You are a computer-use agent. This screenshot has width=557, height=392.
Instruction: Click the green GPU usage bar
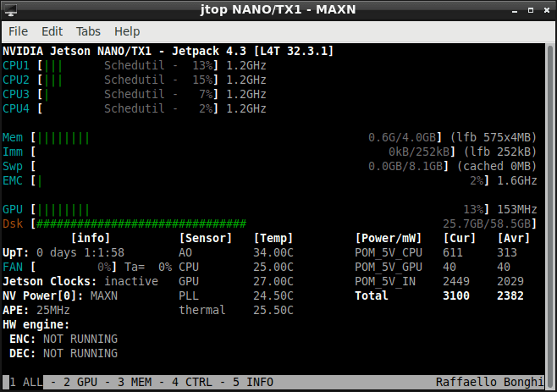pos(63,209)
